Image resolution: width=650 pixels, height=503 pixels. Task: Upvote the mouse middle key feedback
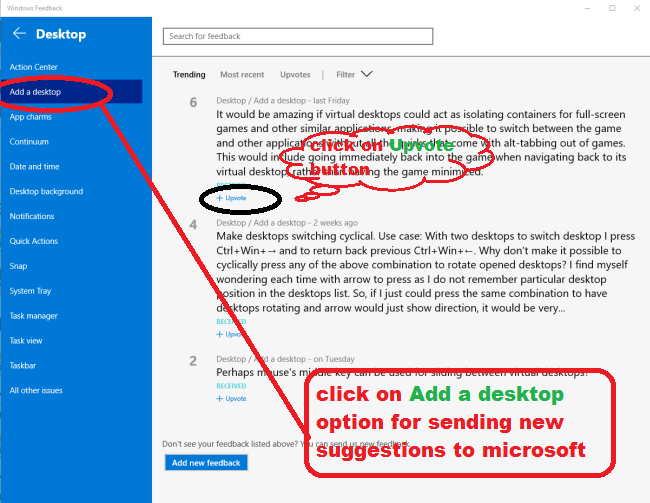pyautogui.click(x=231, y=399)
